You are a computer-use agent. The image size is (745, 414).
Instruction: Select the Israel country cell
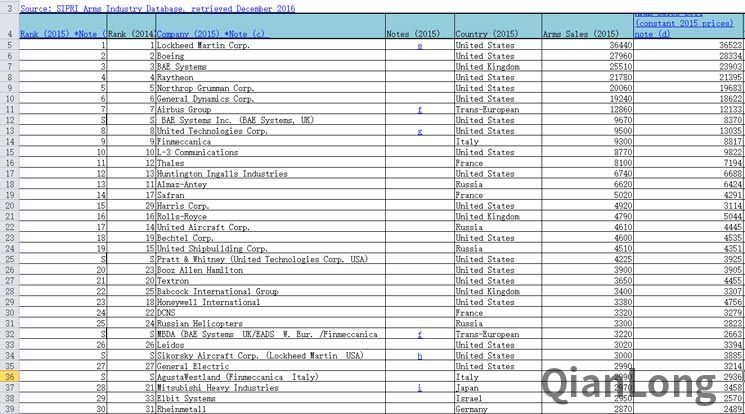tap(498, 398)
